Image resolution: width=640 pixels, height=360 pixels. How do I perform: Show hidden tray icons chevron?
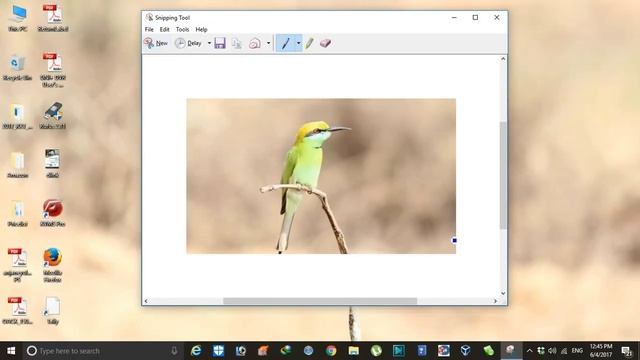(x=529, y=351)
